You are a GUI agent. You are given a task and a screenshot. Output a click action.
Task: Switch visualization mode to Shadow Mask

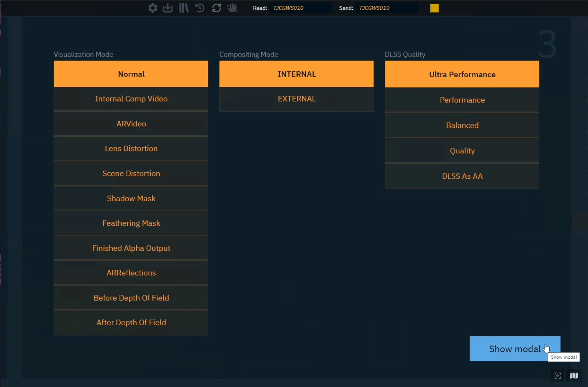click(131, 198)
